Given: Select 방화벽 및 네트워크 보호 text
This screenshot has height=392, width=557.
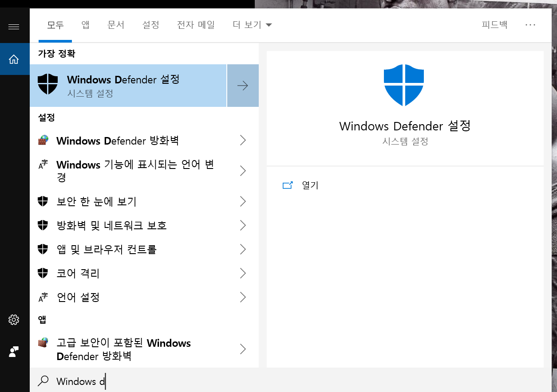Looking at the screenshot, I should tap(111, 225).
